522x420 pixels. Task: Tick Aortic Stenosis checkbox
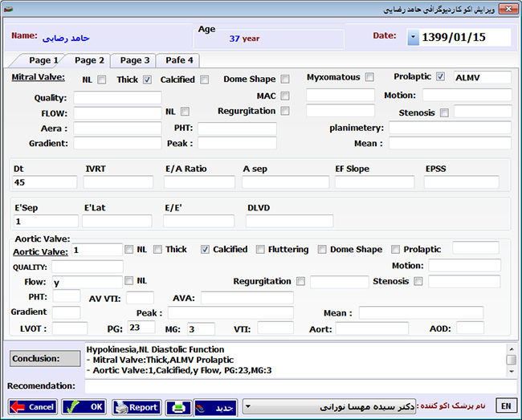tap(418, 282)
